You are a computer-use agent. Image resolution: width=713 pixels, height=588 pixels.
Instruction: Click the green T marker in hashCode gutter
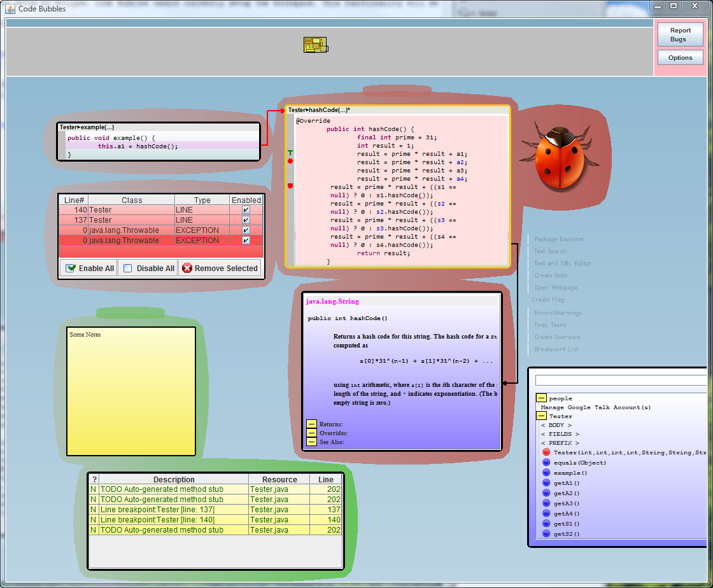coord(290,153)
